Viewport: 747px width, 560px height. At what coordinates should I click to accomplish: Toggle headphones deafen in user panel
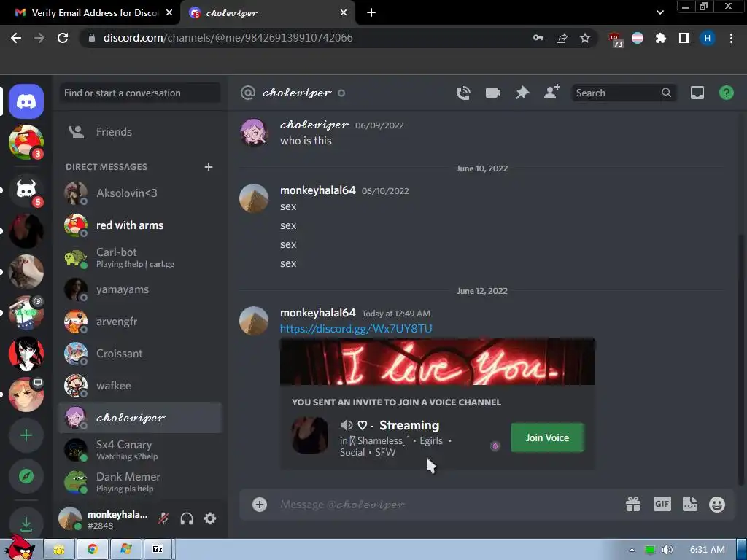pos(187,518)
